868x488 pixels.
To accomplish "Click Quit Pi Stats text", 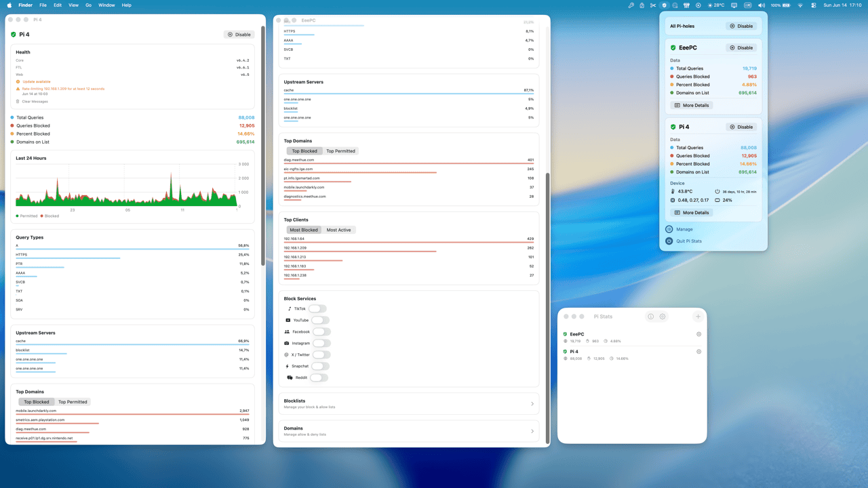I will pyautogui.click(x=689, y=241).
